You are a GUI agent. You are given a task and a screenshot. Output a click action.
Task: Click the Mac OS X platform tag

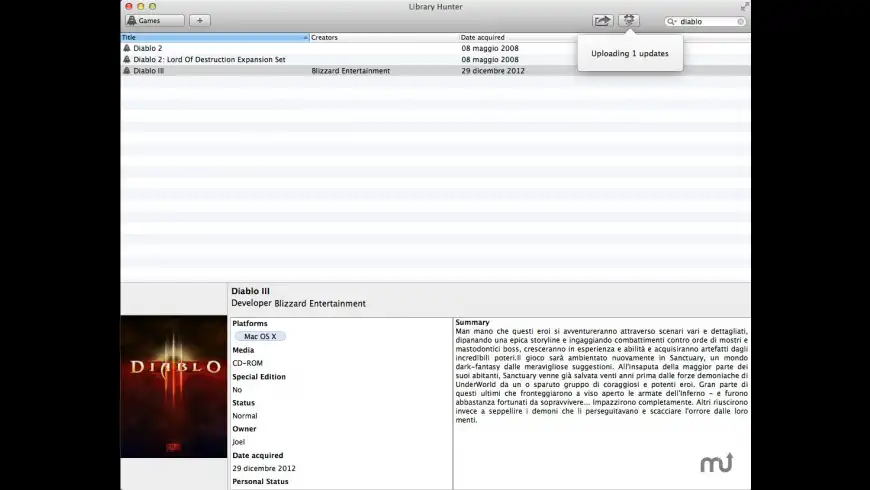pos(260,336)
